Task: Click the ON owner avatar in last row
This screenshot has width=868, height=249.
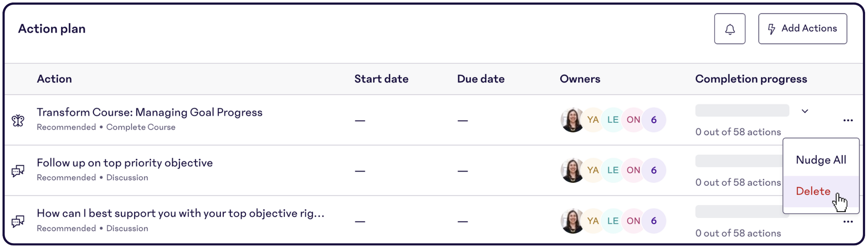Action: (633, 221)
